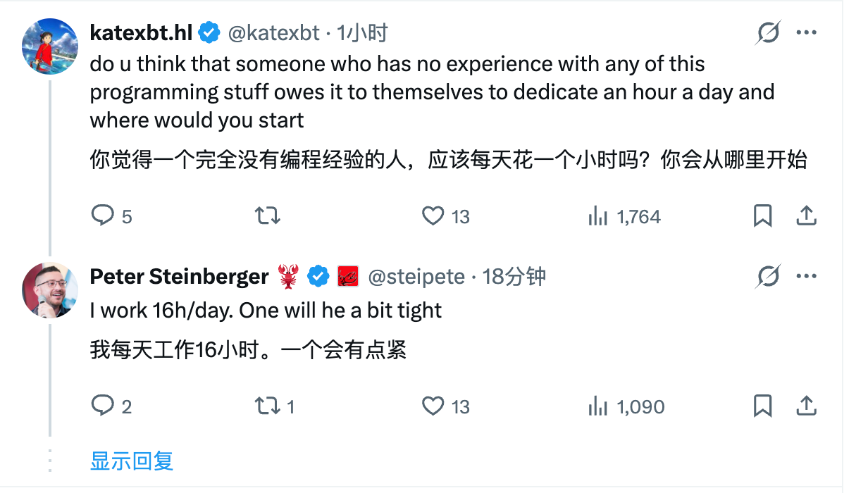
Task: Open katexbt's profile avatar
Action: click(x=49, y=46)
